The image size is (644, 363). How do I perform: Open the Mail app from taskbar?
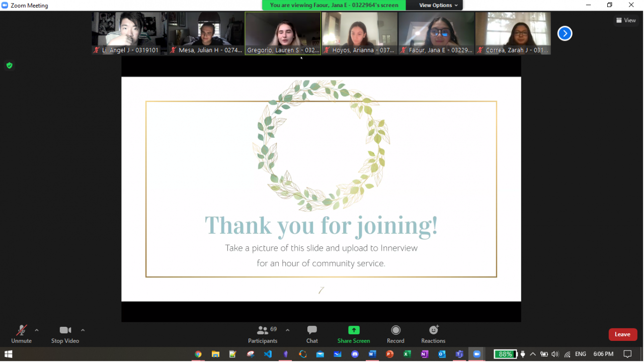click(320, 354)
